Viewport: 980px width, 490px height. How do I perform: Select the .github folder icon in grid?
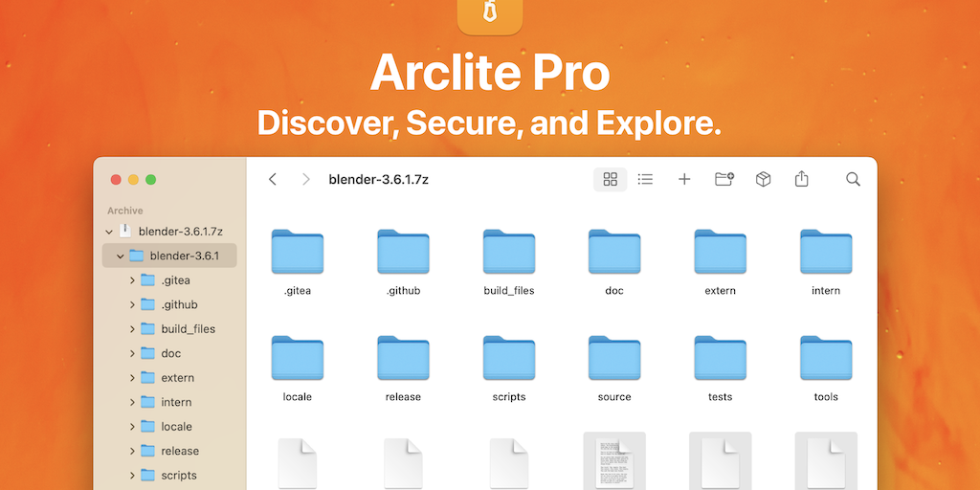[x=403, y=252]
